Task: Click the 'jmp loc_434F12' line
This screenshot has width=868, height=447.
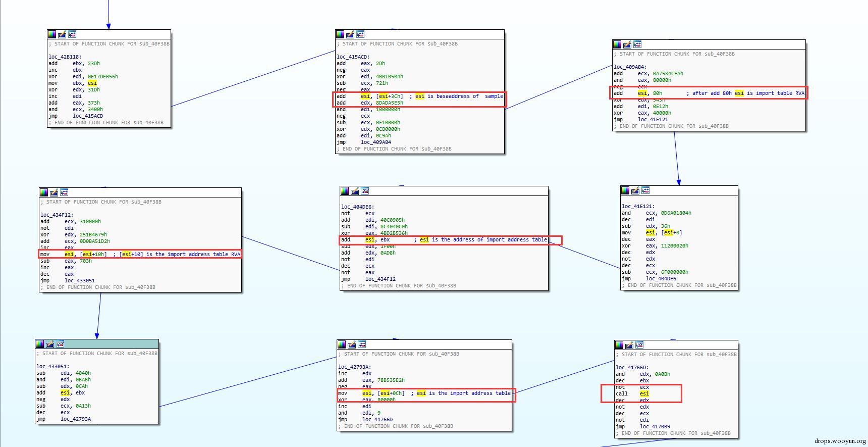Action: 368,279
